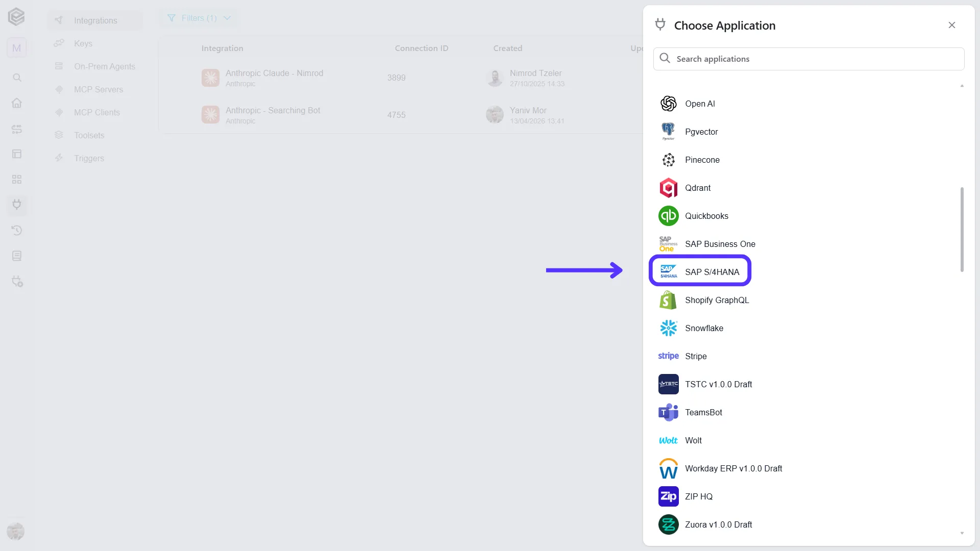Click the Search applications field
Image resolution: width=980 pixels, height=551 pixels.
point(808,59)
